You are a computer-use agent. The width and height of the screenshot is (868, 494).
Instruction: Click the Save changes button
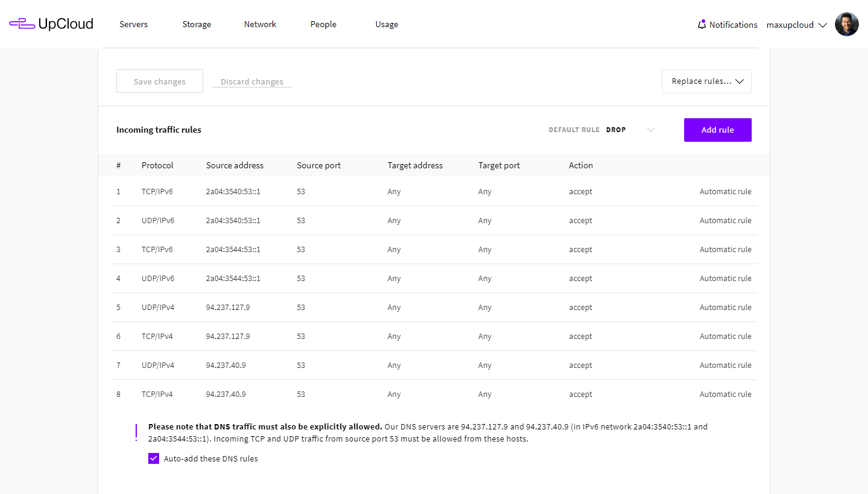pos(160,81)
